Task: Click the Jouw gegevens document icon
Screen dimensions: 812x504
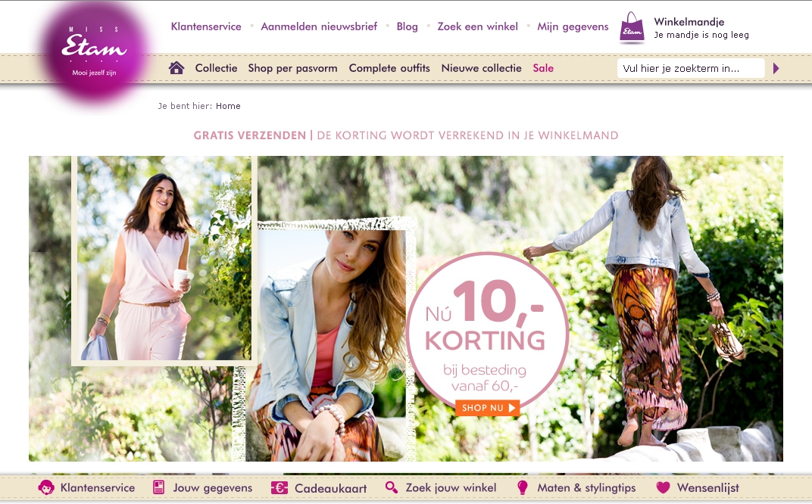Action: 158,487
